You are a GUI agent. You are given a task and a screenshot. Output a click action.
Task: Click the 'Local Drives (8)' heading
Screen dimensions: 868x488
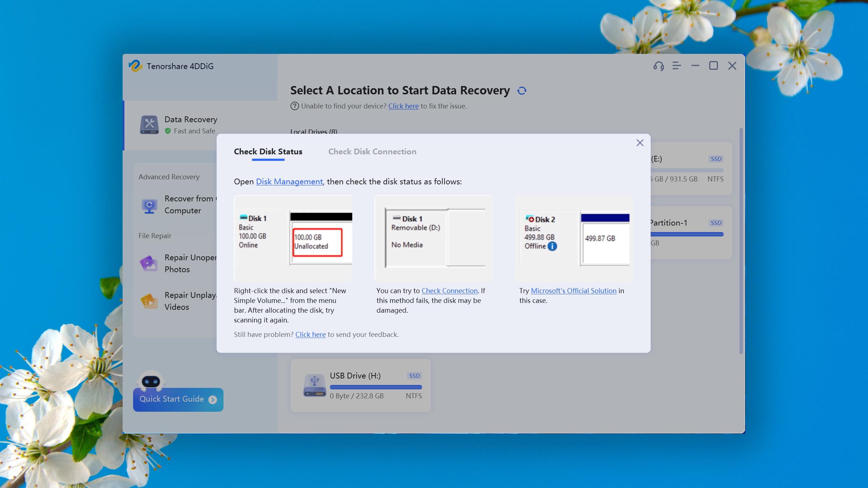(x=314, y=132)
